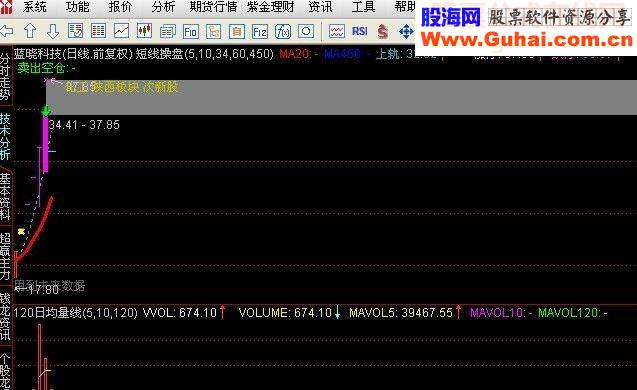The width and height of the screenshot is (637, 390).
Task: Click the 短线操盘(5,10,34,60,450) indicator label
Action: 204,54
